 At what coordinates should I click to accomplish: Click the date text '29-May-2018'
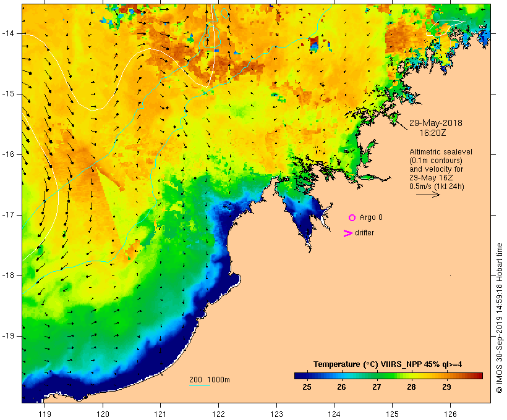coord(435,123)
